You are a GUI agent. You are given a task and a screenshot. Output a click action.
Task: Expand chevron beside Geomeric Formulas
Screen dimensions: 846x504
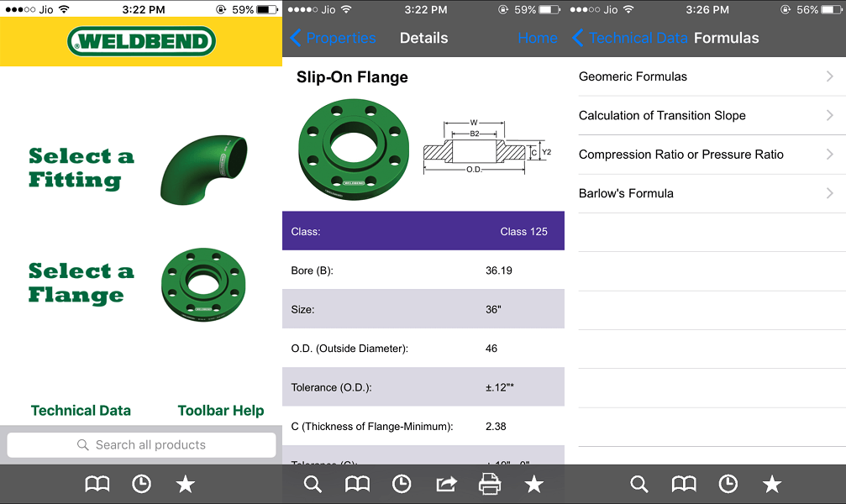point(830,76)
